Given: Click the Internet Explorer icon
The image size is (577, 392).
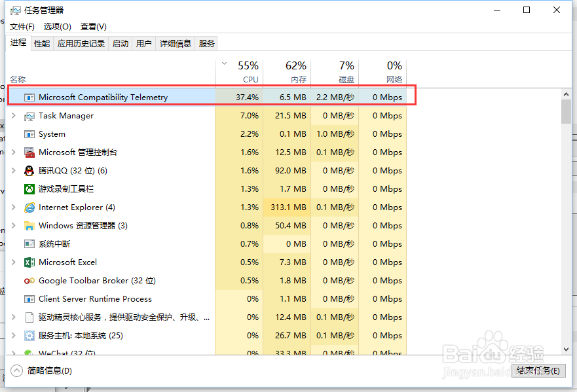Looking at the screenshot, I should (x=29, y=207).
